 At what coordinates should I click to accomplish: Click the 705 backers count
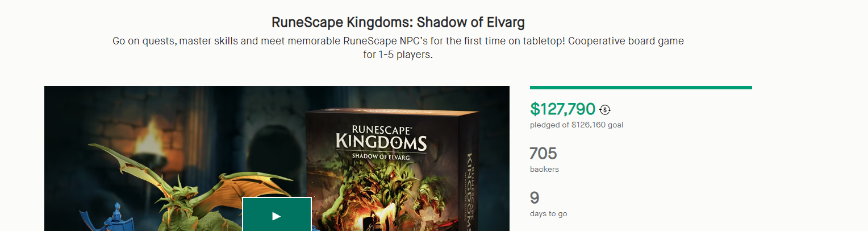543,154
